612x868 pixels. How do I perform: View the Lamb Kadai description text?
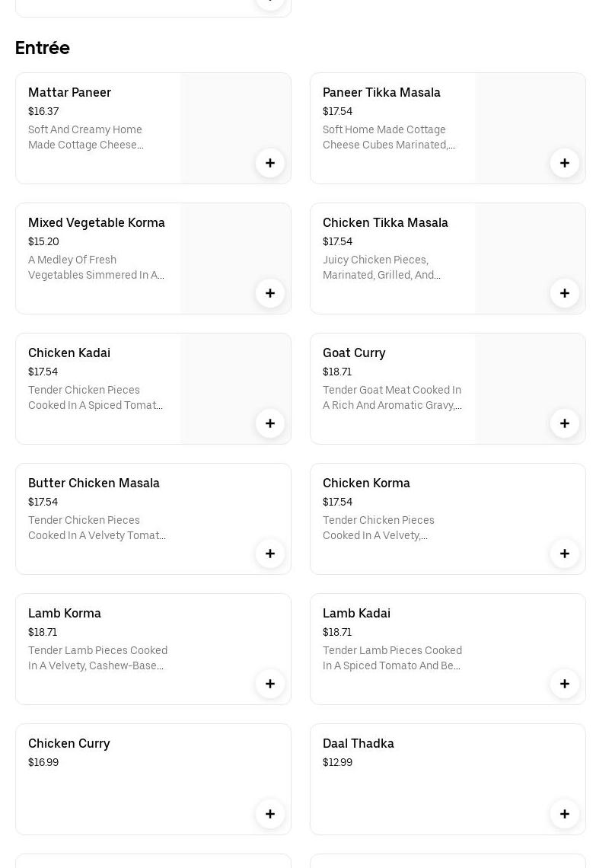(392, 658)
